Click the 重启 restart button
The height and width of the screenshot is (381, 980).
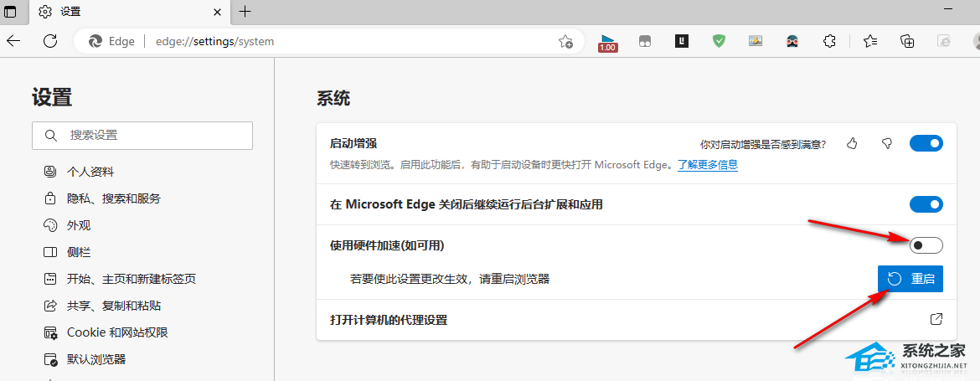point(910,279)
